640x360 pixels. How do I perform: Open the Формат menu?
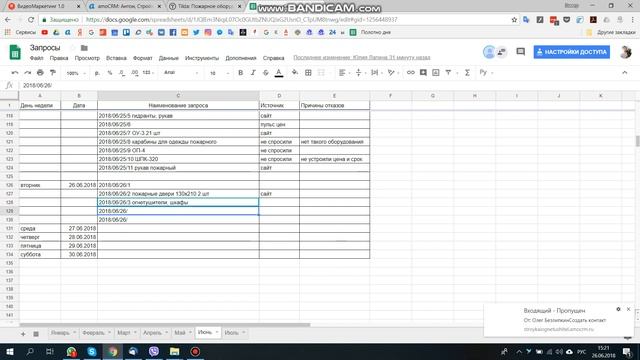[x=142, y=58]
